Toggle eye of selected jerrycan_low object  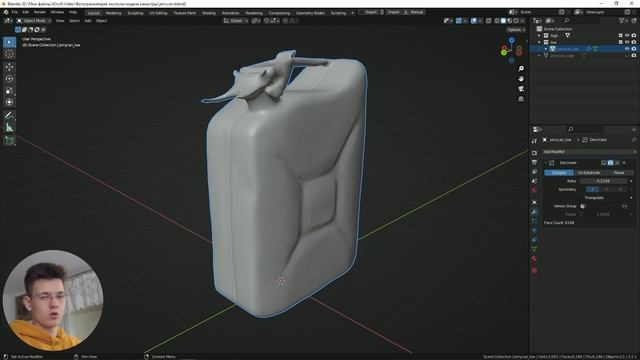627,49
